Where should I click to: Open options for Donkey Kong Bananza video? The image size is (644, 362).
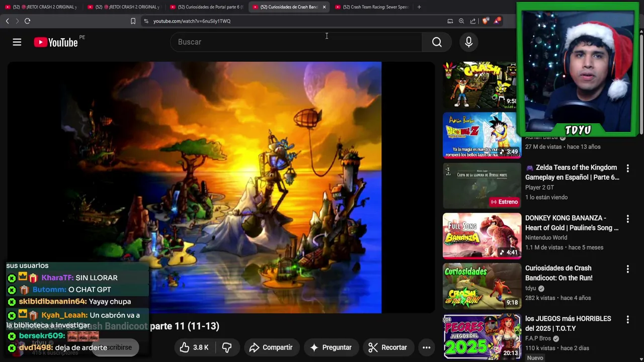click(627, 219)
